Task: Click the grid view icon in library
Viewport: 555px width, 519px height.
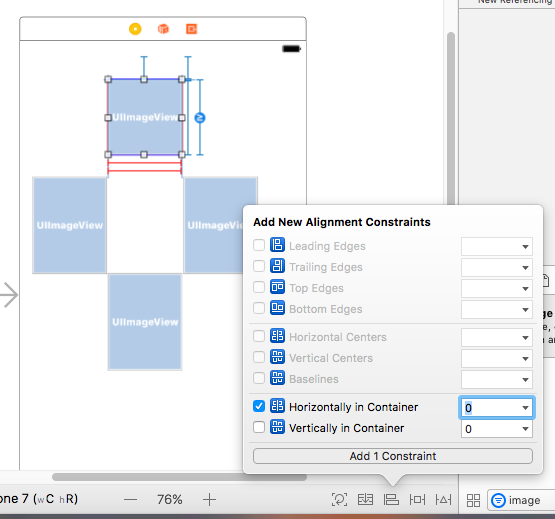Action: click(x=473, y=500)
